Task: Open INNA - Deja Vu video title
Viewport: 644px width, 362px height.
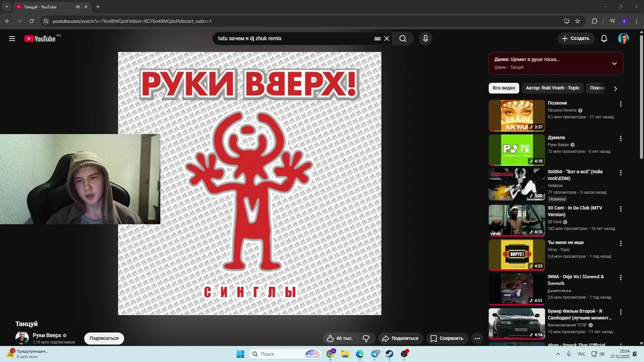Action: click(576, 280)
